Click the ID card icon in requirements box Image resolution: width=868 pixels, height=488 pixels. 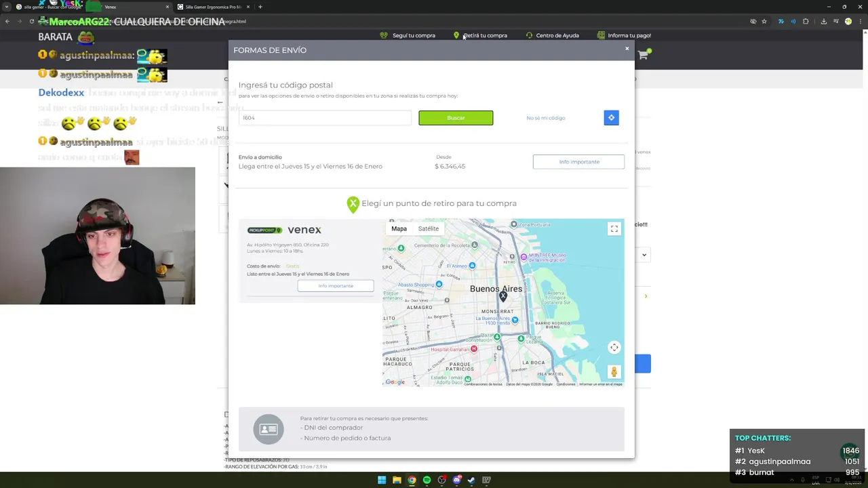pyautogui.click(x=269, y=429)
